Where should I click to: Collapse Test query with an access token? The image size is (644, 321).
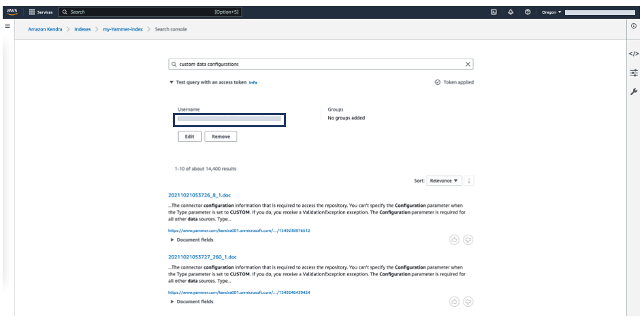pyautogui.click(x=208, y=82)
